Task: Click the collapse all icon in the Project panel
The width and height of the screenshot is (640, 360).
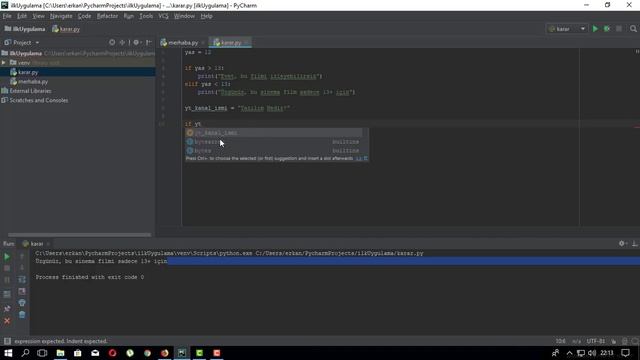Action: 122,42
